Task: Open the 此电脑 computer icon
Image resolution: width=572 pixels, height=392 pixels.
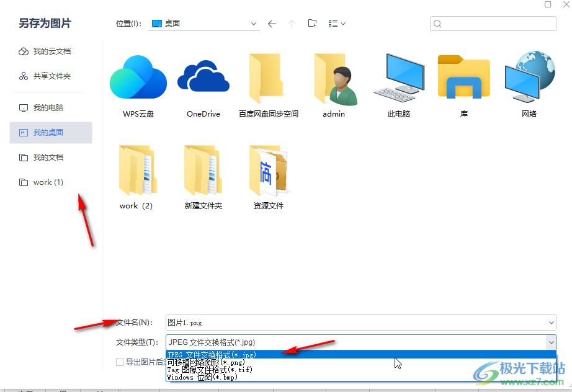Action: click(x=400, y=78)
